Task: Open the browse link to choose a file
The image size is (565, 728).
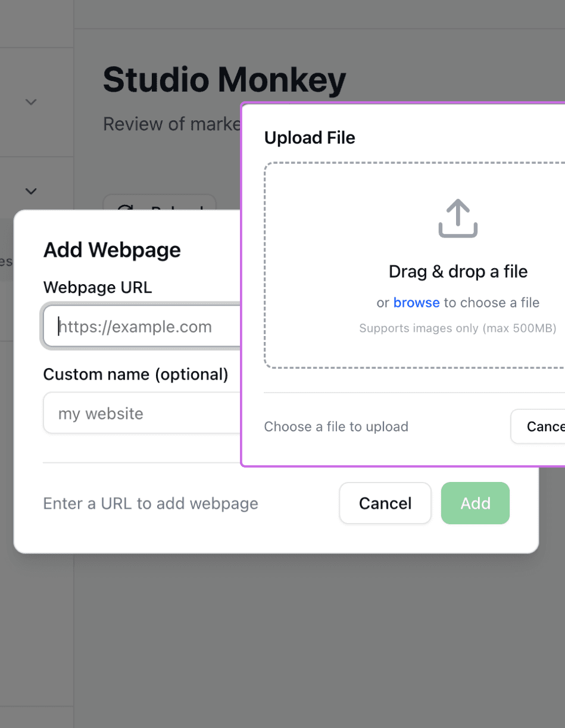Action: [x=416, y=303]
